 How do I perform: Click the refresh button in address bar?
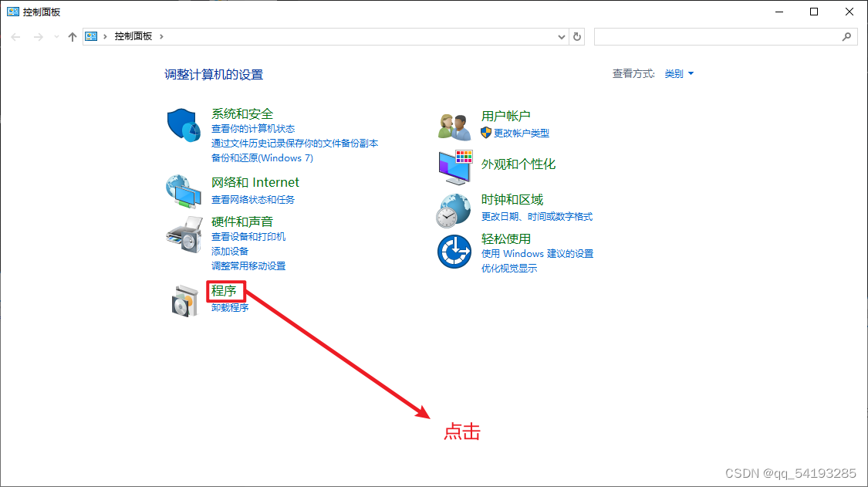[577, 36]
